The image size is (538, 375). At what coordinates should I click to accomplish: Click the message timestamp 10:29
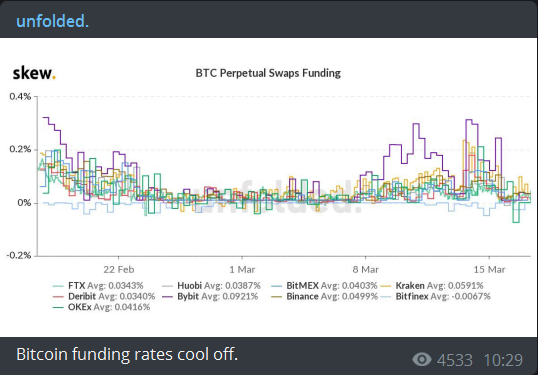[x=503, y=360]
